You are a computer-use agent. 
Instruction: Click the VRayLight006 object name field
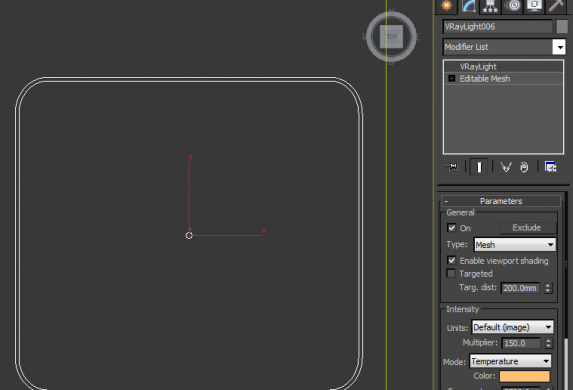point(497,27)
